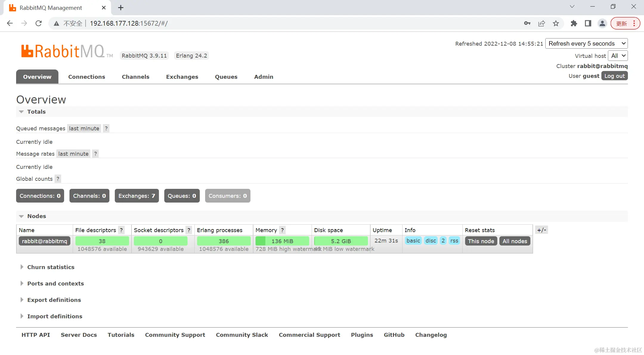
Task: Open the browser profile avatar
Action: 602,23
